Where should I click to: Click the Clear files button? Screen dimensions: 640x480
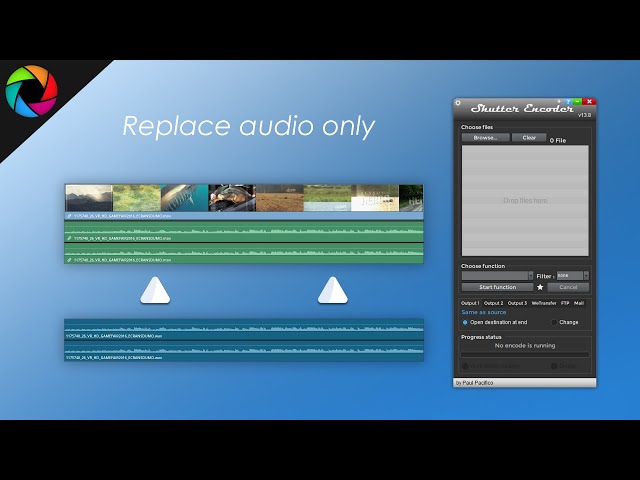(529, 138)
